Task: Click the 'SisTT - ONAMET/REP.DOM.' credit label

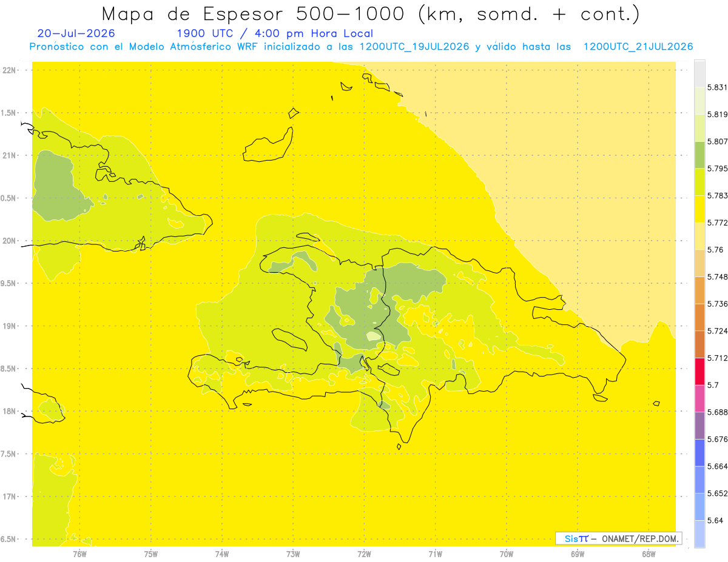Action: 618,538
